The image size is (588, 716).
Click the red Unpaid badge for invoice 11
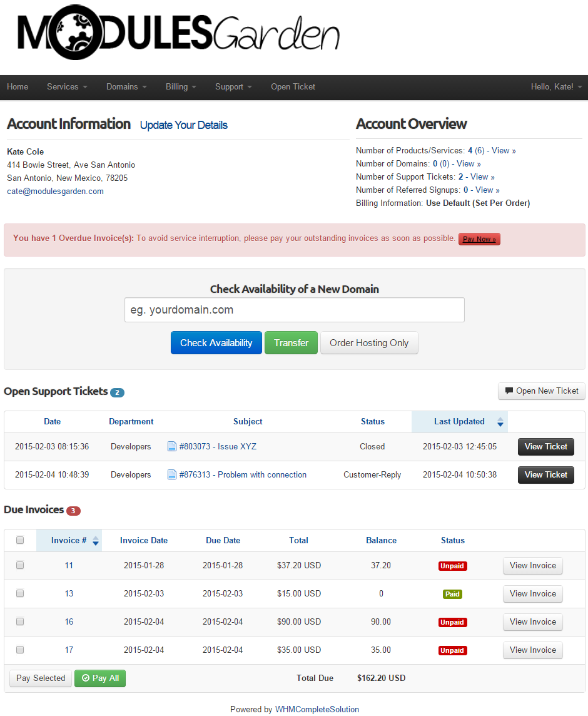point(452,566)
